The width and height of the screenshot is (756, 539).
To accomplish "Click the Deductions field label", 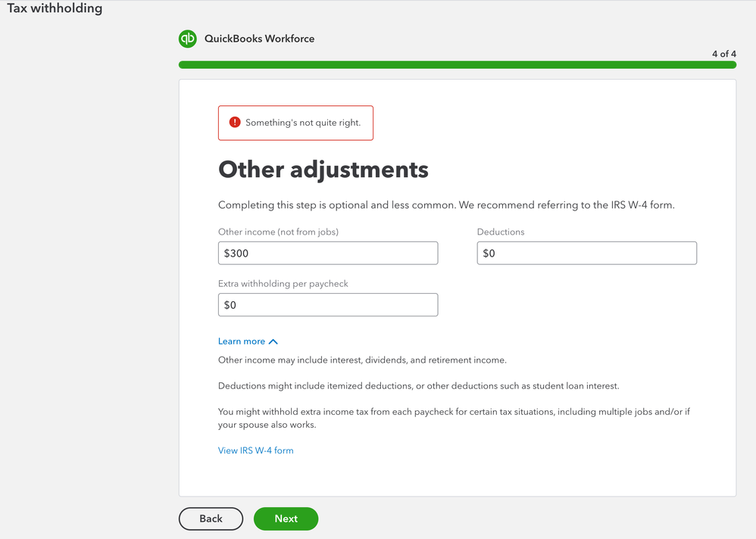I will pos(501,232).
